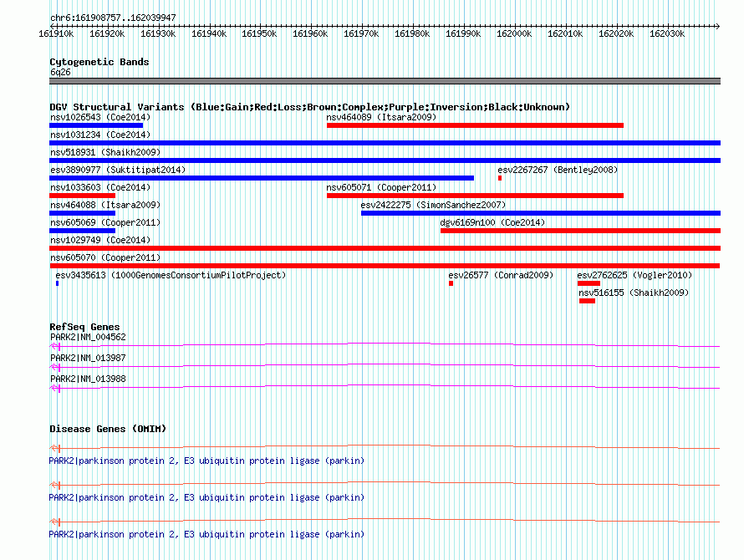Select the nsv464089 (Itsara2009) red loss bar

[x=475, y=125]
